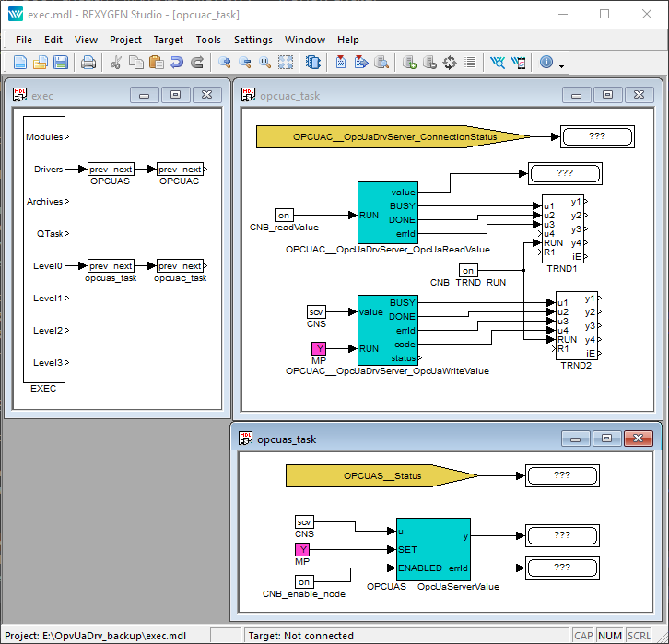Image resolution: width=669 pixels, height=644 pixels.
Task: Click the NUM indicator in status bar
Action: pyautogui.click(x=610, y=636)
